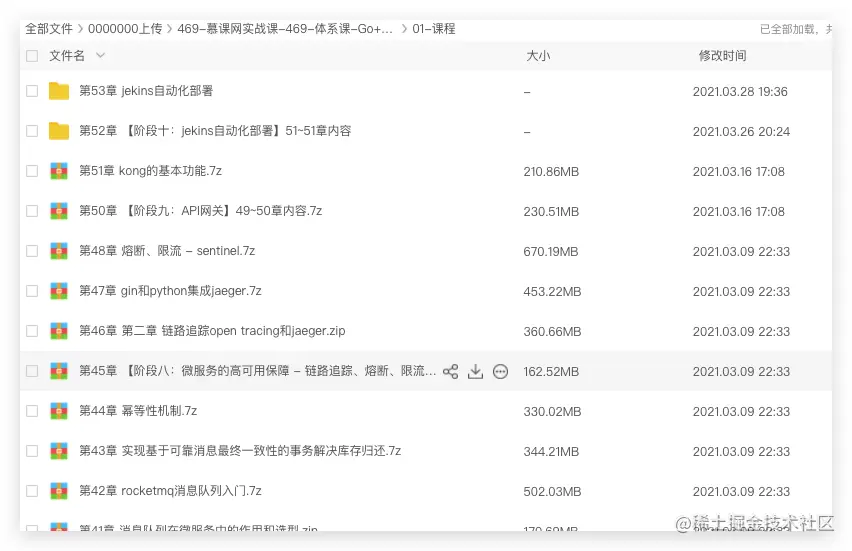Click the archive icon for 第51章 kong的基本功能.7z

click(x=59, y=171)
